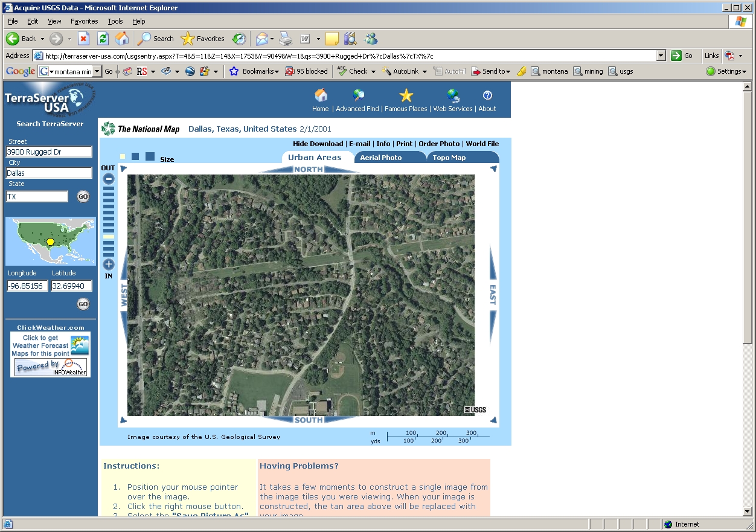Click the browser Stop icon
Screen dimensions: 756x532
pyautogui.click(x=83, y=39)
